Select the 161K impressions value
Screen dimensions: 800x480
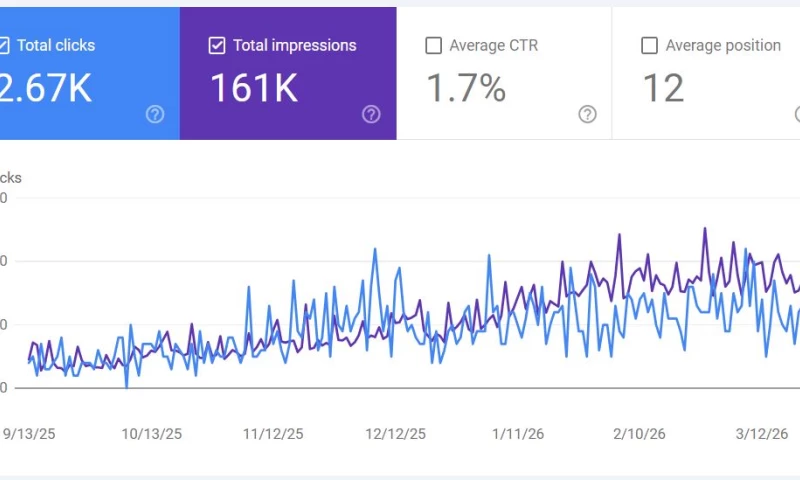(254, 88)
